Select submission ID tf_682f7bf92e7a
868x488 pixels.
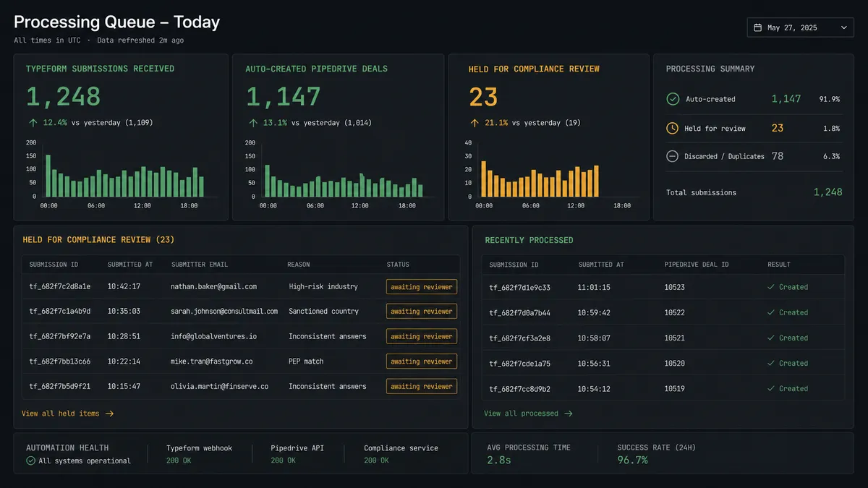tap(60, 336)
